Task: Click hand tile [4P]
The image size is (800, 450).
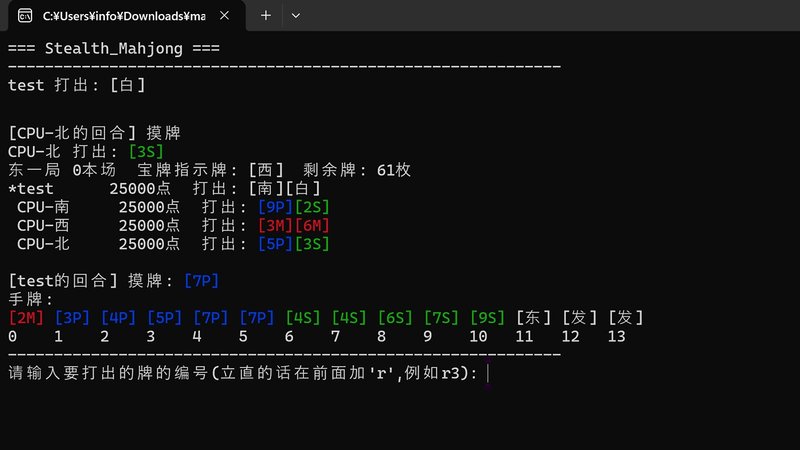Action: (x=118, y=318)
